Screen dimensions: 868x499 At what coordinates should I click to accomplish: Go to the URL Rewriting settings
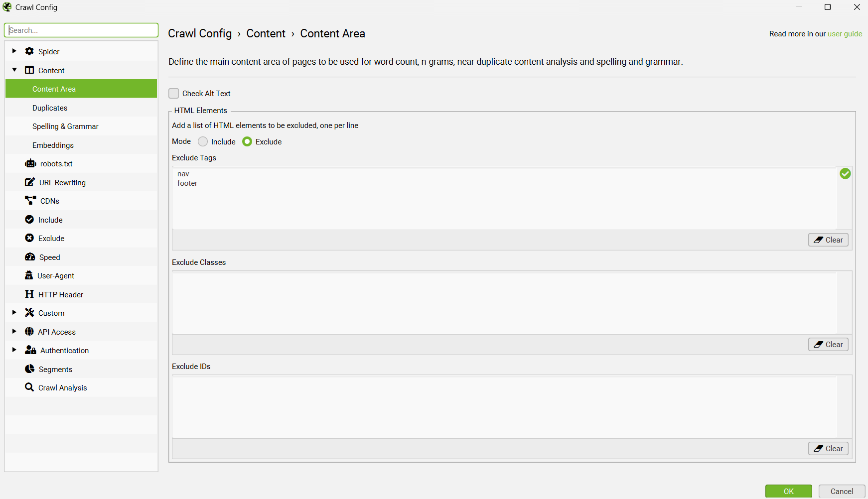tap(81, 182)
